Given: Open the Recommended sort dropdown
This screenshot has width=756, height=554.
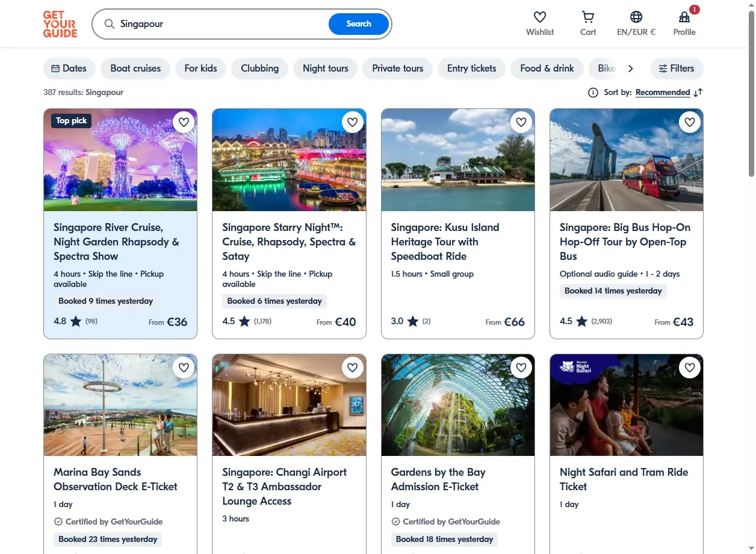Looking at the screenshot, I should [663, 93].
